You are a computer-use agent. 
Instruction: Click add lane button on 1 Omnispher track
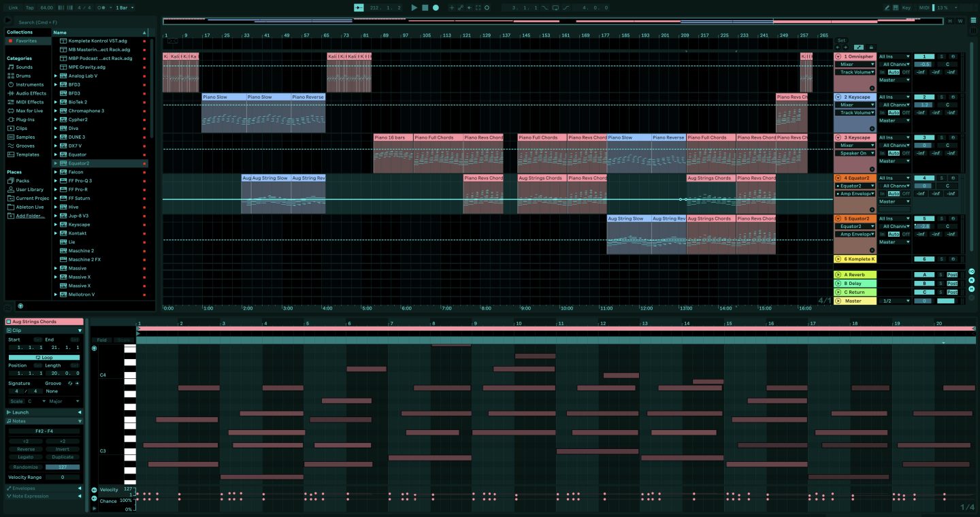pos(872,88)
